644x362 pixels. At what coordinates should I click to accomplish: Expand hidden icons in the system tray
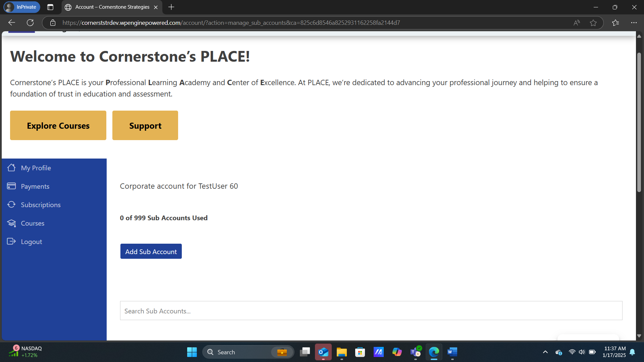pyautogui.click(x=545, y=352)
